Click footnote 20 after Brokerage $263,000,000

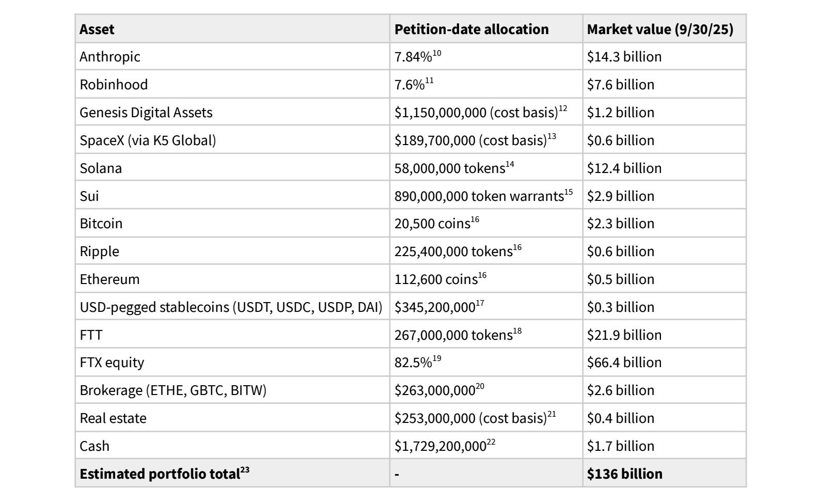(480, 387)
